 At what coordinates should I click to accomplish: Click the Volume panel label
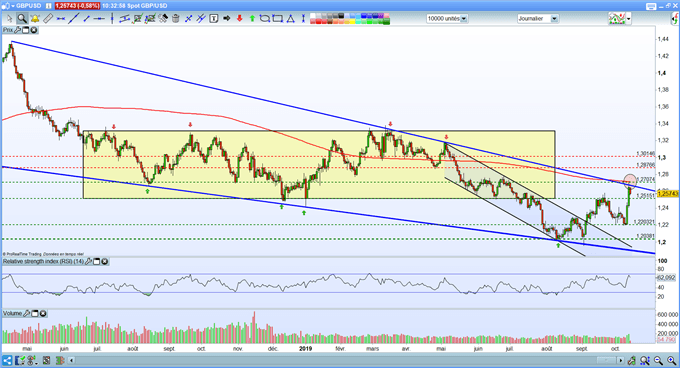point(12,313)
